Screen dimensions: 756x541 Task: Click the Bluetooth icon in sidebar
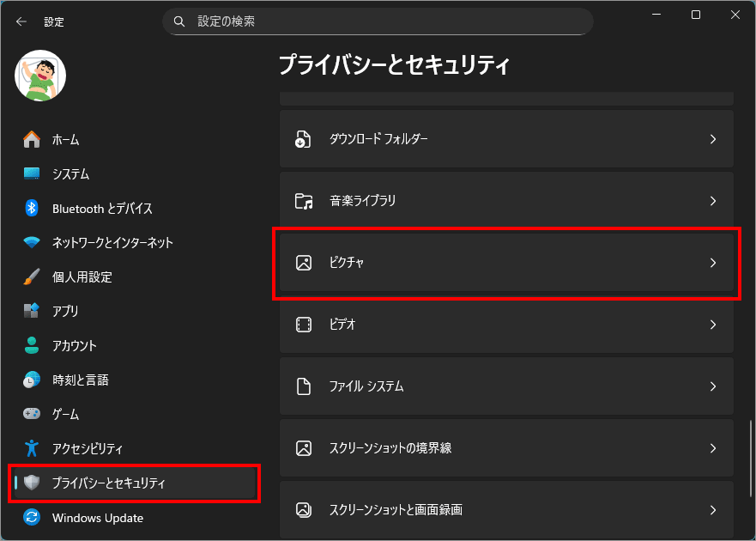[32, 208]
